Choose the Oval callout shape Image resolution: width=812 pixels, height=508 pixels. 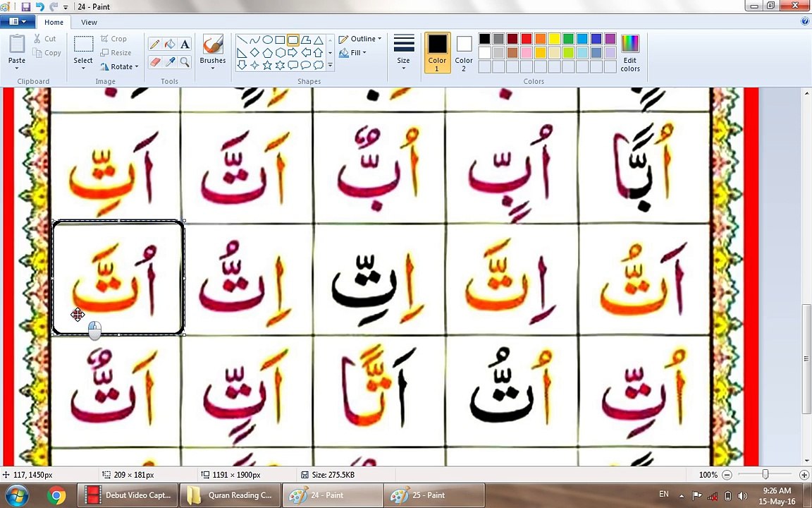[305, 65]
